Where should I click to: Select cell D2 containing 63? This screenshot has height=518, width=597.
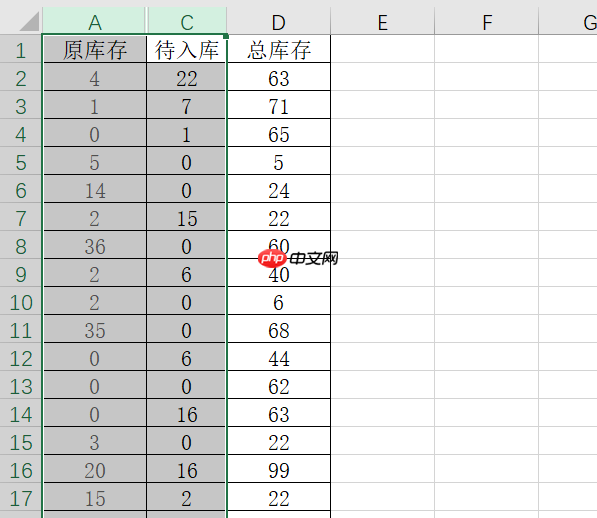click(279, 77)
